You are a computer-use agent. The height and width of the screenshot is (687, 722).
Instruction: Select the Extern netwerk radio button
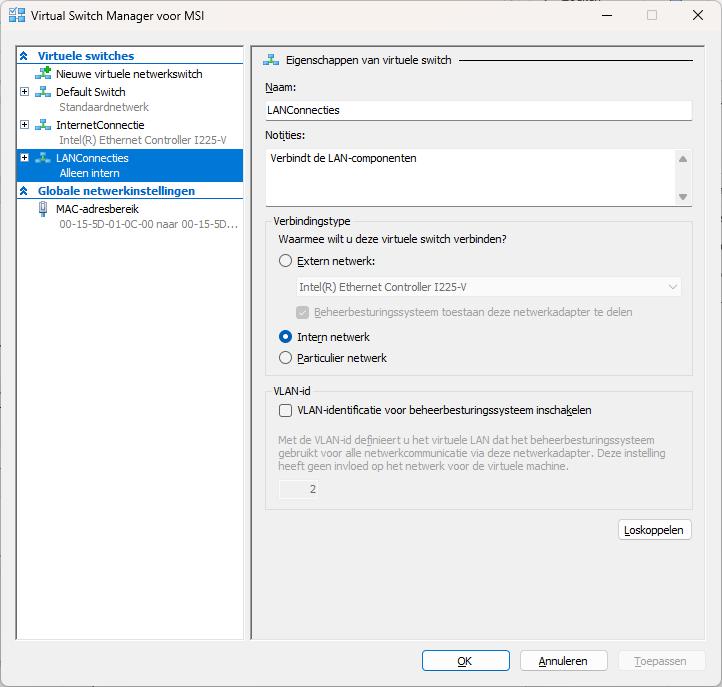click(x=285, y=261)
